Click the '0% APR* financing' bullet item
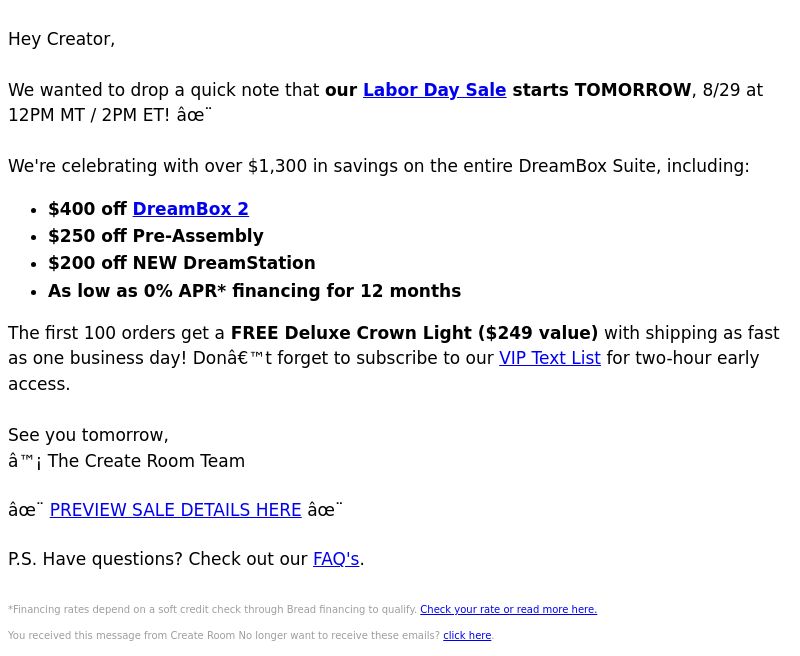 click(254, 291)
